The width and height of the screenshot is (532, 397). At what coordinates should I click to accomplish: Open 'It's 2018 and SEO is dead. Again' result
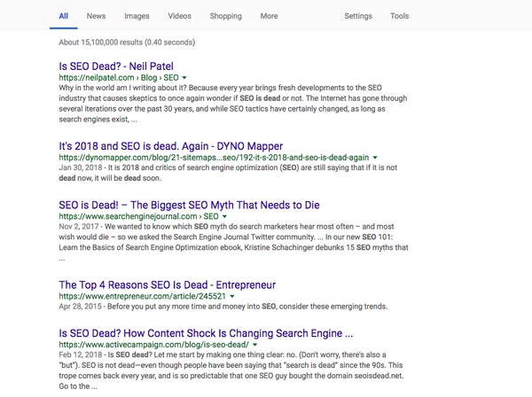click(170, 146)
